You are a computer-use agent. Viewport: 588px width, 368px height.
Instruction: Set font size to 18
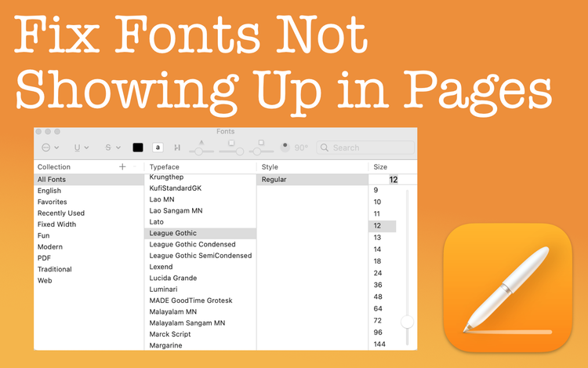click(x=382, y=261)
